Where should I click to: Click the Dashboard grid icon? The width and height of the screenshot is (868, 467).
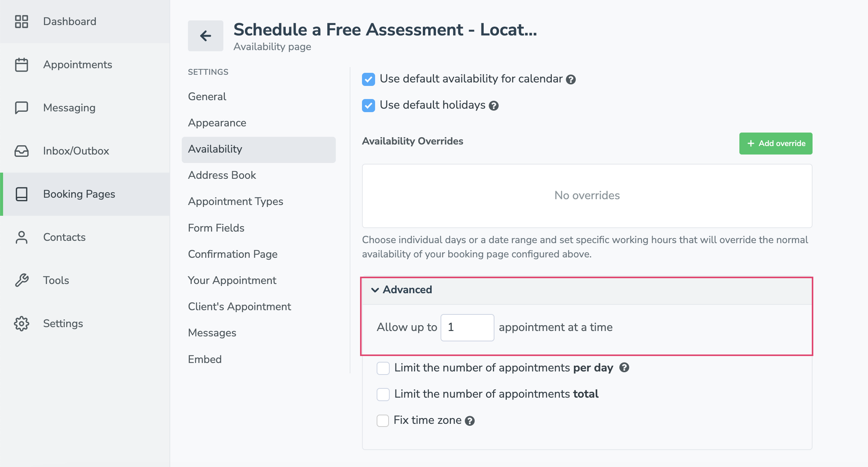click(22, 22)
